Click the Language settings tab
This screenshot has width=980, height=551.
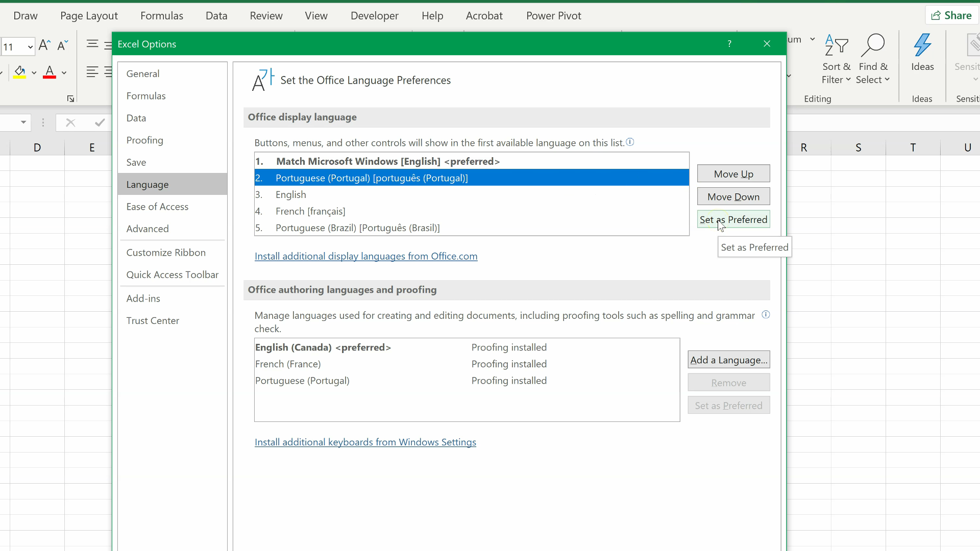point(148,184)
